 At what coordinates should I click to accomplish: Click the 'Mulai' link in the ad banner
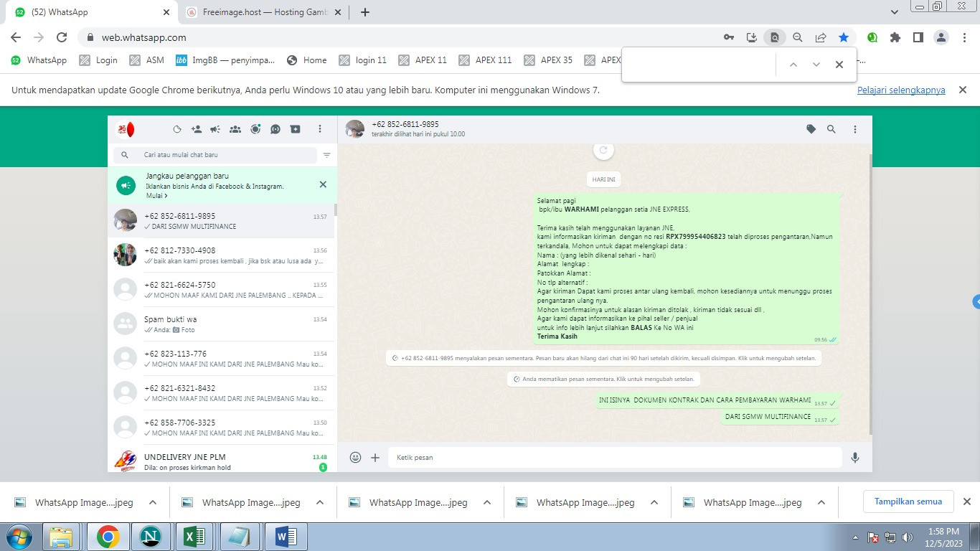156,196
